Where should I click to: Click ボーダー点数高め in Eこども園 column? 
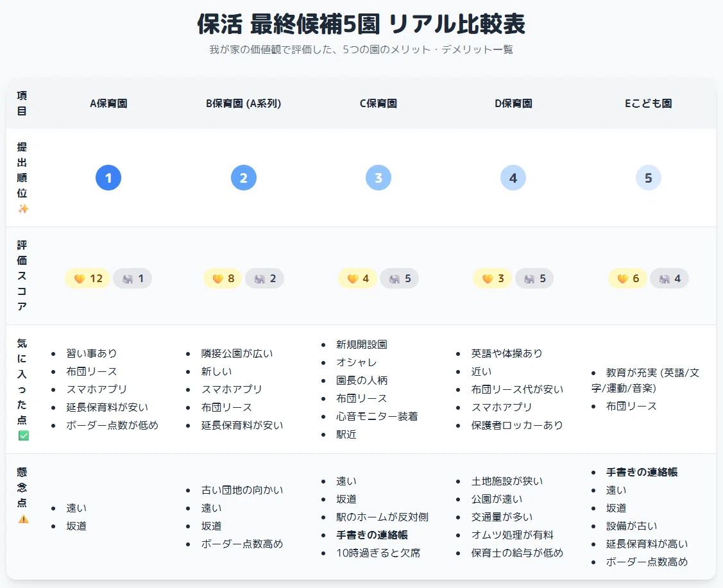click(x=647, y=562)
